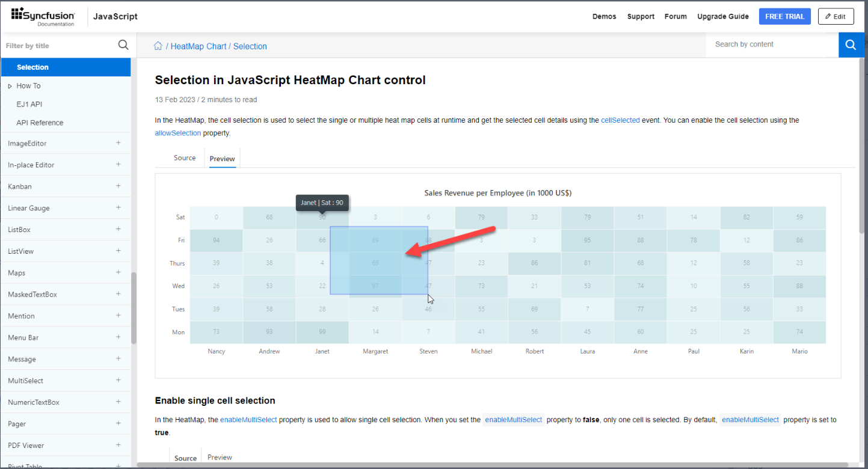This screenshot has height=469, width=868.
Task: Open the Demos menu item
Action: 604,17
